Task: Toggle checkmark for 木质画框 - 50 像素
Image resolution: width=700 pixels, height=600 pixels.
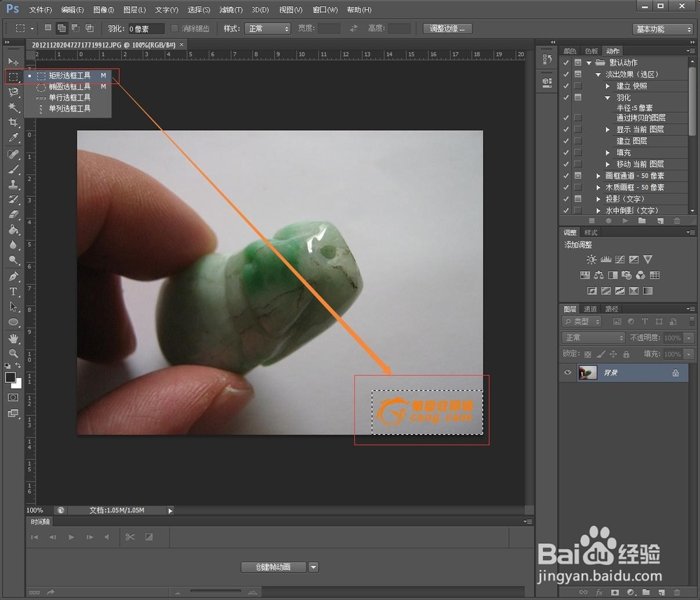Action: click(x=566, y=188)
